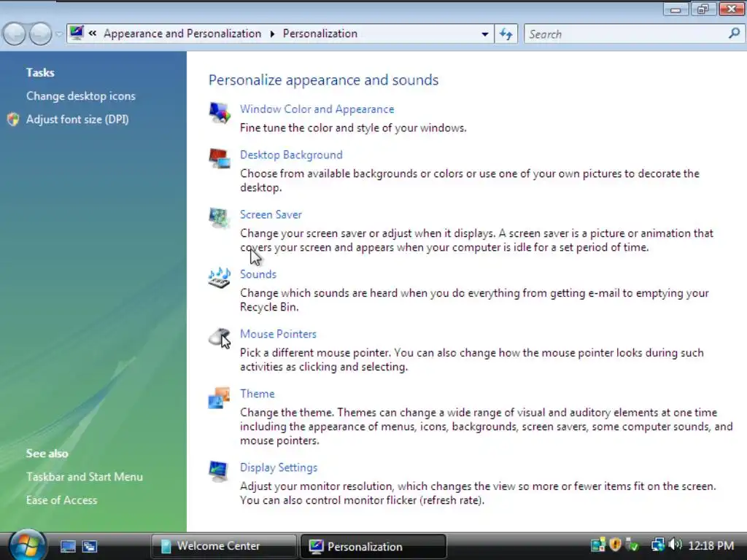The image size is (747, 560).
Task: Click the Theme icon
Action: pyautogui.click(x=219, y=397)
